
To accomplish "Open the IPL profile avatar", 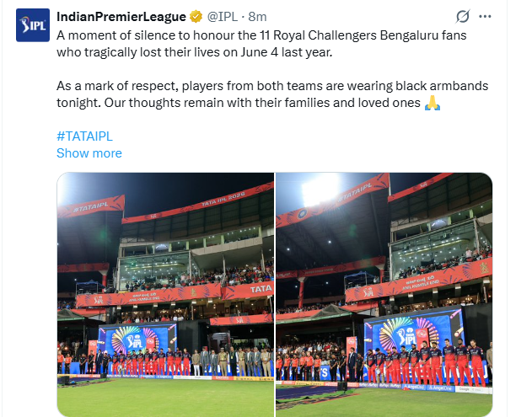I will tap(33, 25).
